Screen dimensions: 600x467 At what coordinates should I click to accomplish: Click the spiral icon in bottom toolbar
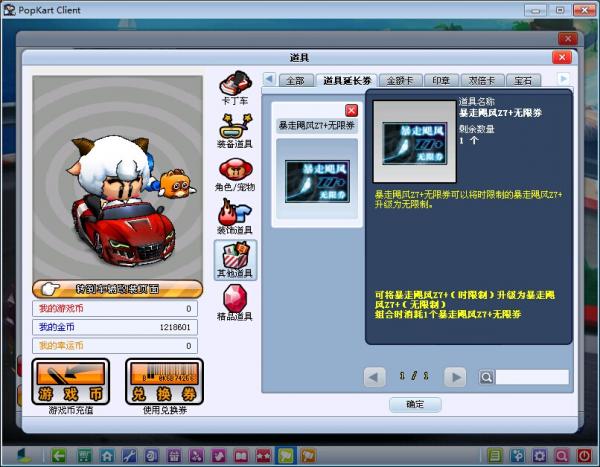152,456
